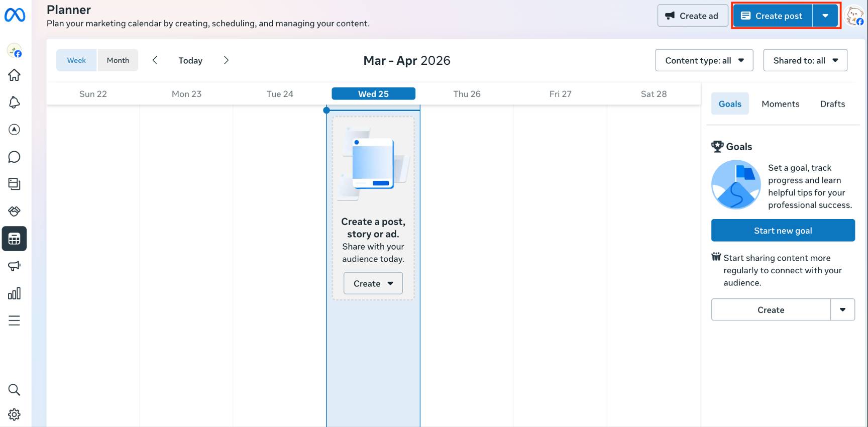
Task: Open Shared to: all filter dropdown
Action: point(805,60)
